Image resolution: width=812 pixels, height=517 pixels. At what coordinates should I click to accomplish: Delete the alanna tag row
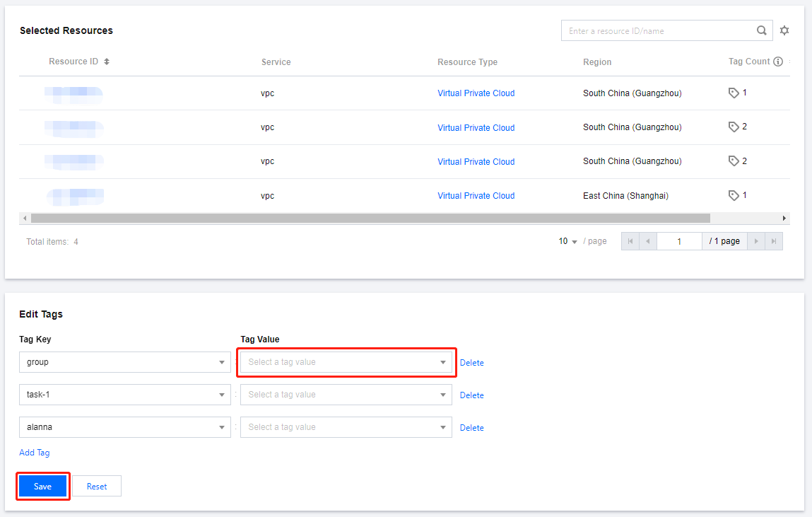[471, 428]
